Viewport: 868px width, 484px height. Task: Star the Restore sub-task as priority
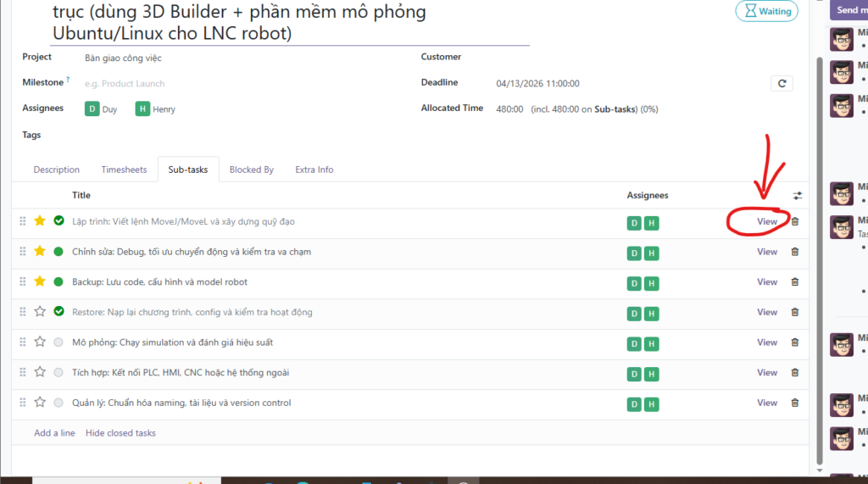[40, 312]
